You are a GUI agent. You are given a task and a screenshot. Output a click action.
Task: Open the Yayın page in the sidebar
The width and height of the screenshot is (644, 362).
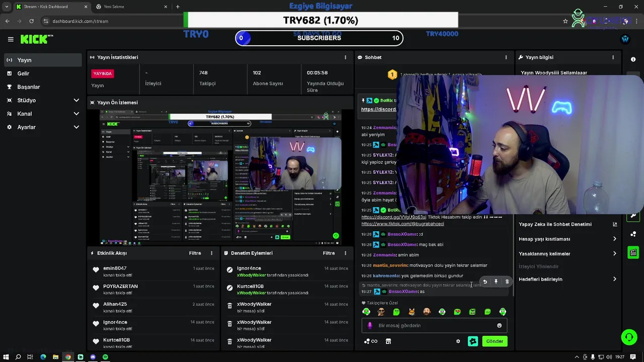[x=42, y=60]
